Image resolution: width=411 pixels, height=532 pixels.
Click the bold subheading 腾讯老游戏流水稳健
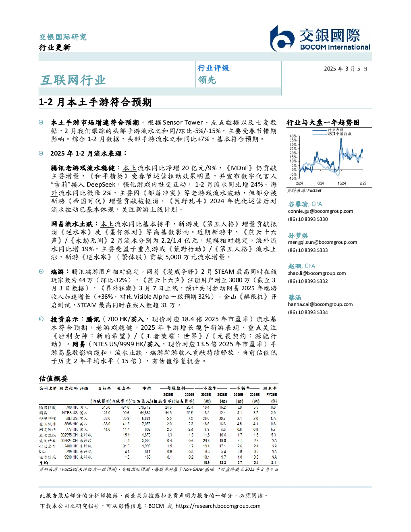(x=83, y=168)
